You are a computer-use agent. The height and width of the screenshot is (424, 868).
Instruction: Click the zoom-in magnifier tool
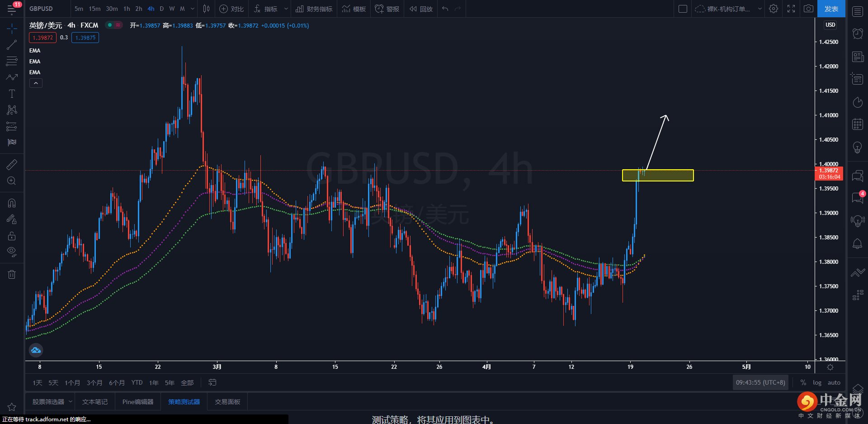[x=12, y=181]
